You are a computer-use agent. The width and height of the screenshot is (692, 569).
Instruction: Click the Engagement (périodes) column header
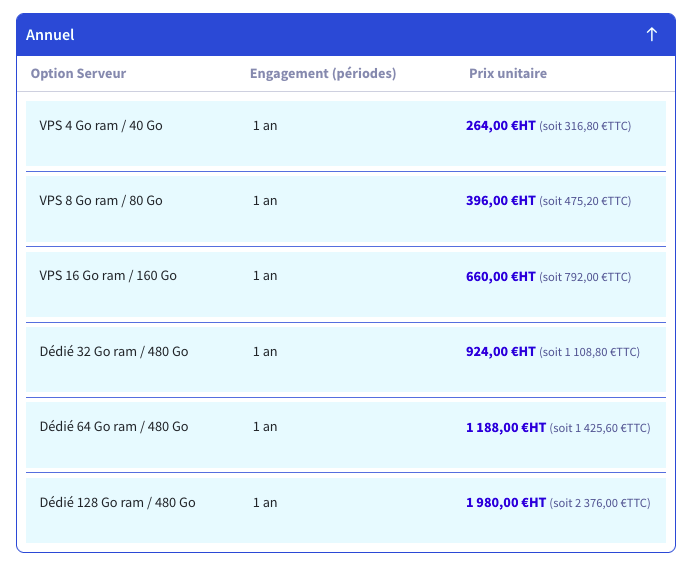tap(323, 73)
